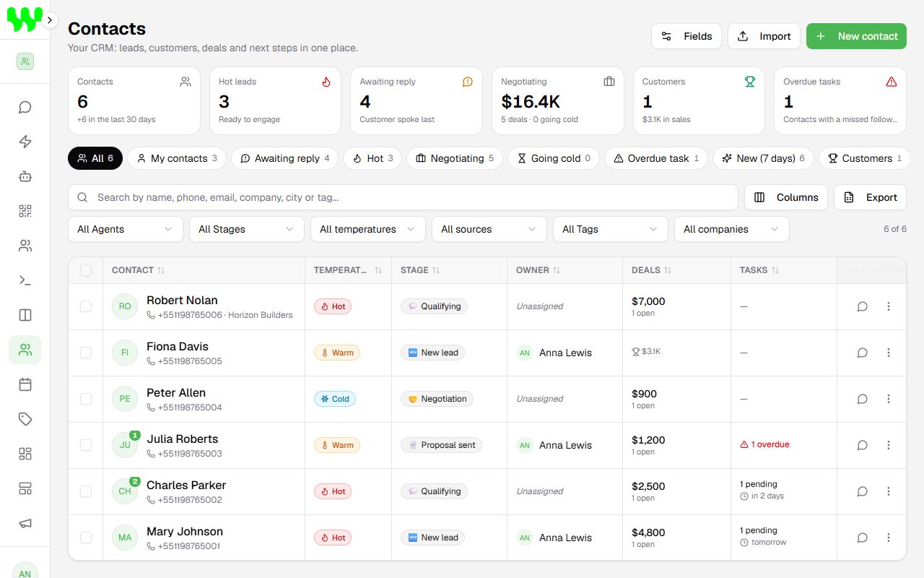Image resolution: width=924 pixels, height=578 pixels.
Task: Toggle the select-all checkbox in table header
Action: (x=86, y=270)
